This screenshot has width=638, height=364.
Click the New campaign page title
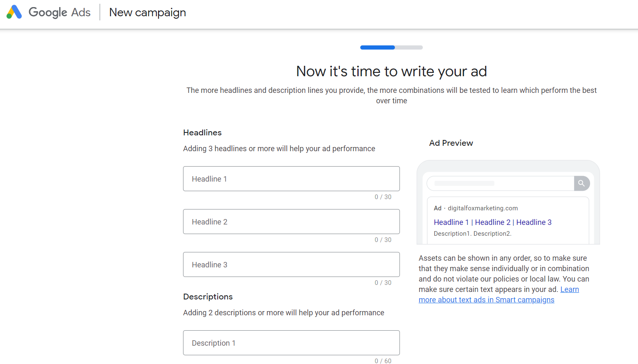(148, 12)
